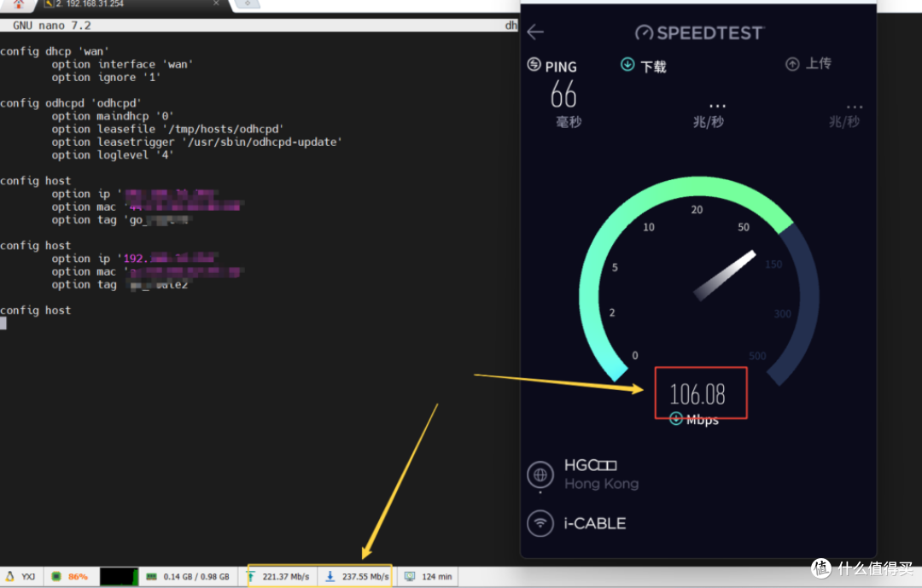Click the CPU chip icon showing 86%
This screenshot has width=922, height=588.
[x=55, y=576]
